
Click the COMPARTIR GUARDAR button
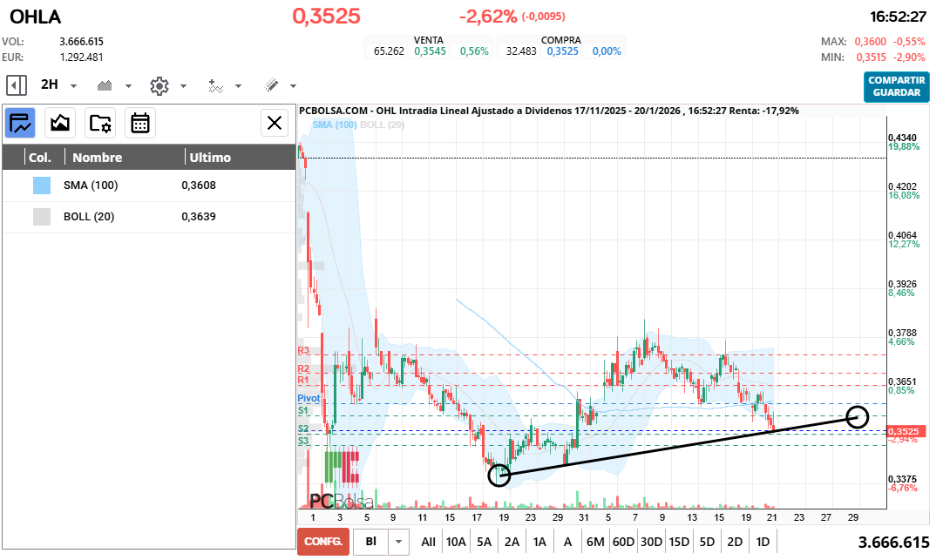click(896, 86)
